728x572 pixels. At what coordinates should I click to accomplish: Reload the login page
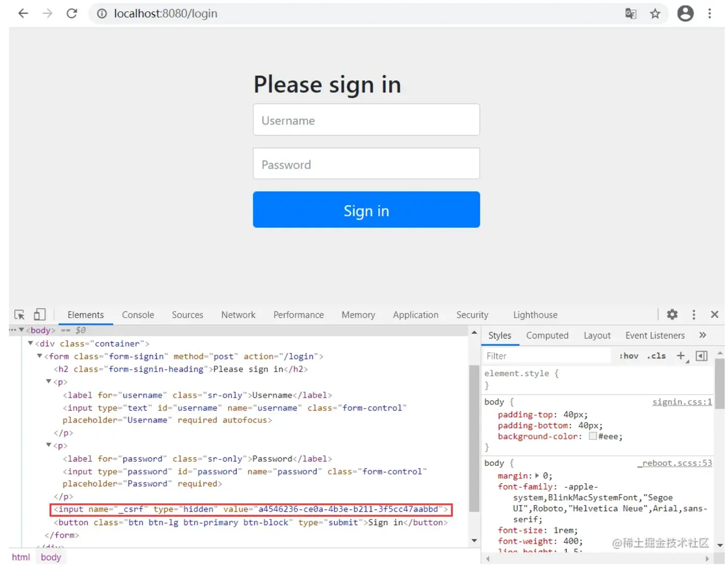point(72,14)
